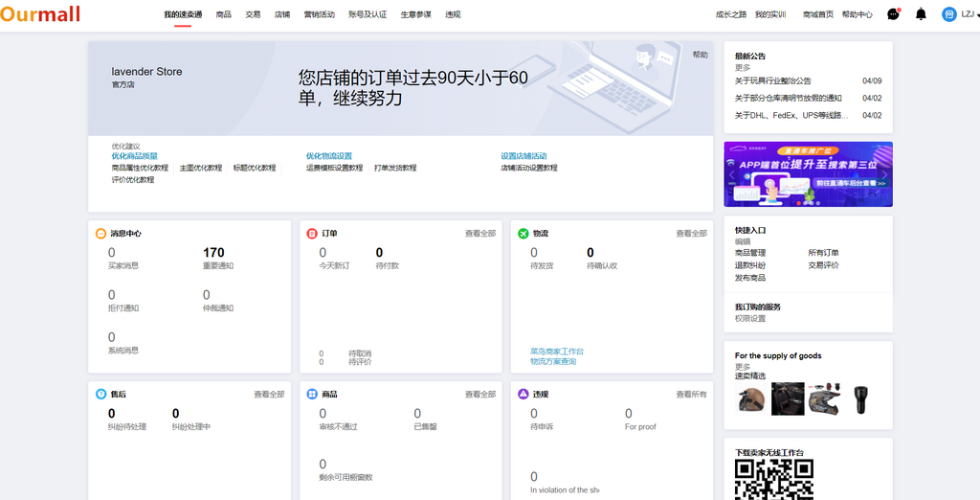Open the 生意参谋 top menu
This screenshot has width=980, height=500.
(415, 14)
